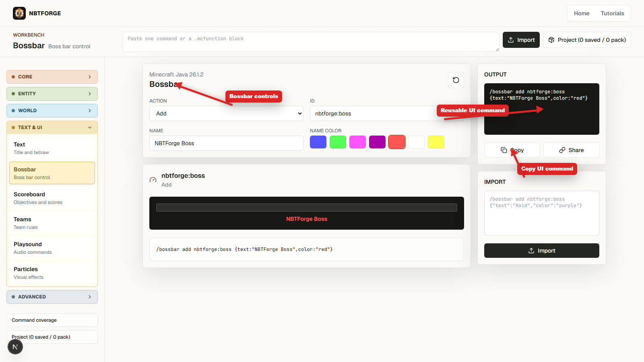The width and height of the screenshot is (644, 362).
Task: Open Project (0 saved / 0 pack) in header
Action: tap(587, 40)
